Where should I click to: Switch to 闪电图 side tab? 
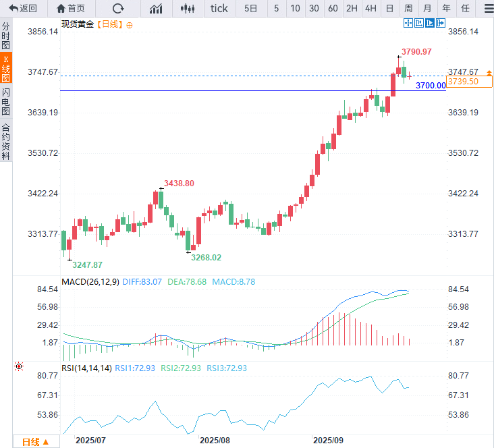click(x=5, y=101)
